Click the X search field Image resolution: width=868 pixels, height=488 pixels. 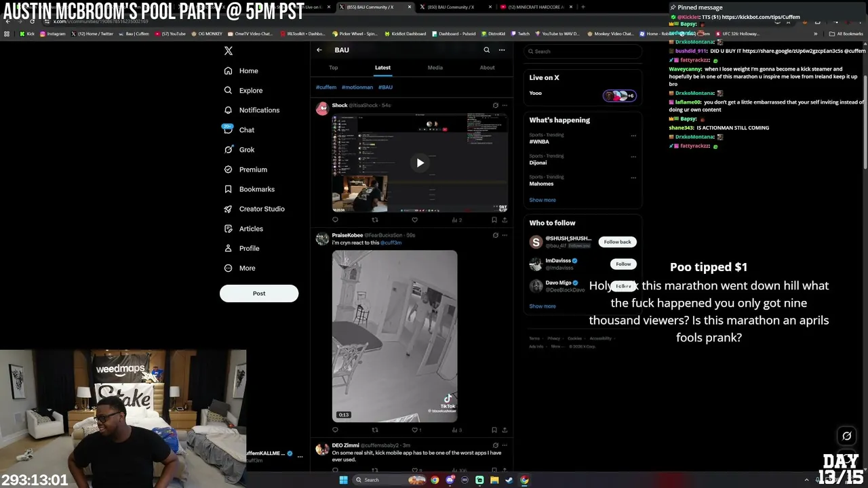coord(583,52)
